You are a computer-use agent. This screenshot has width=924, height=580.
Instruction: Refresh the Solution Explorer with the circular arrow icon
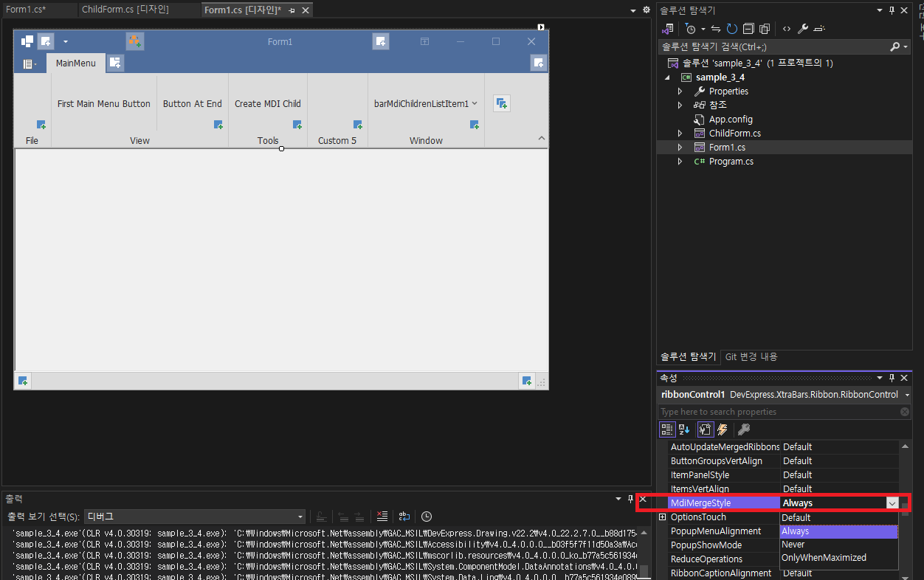[x=731, y=29]
